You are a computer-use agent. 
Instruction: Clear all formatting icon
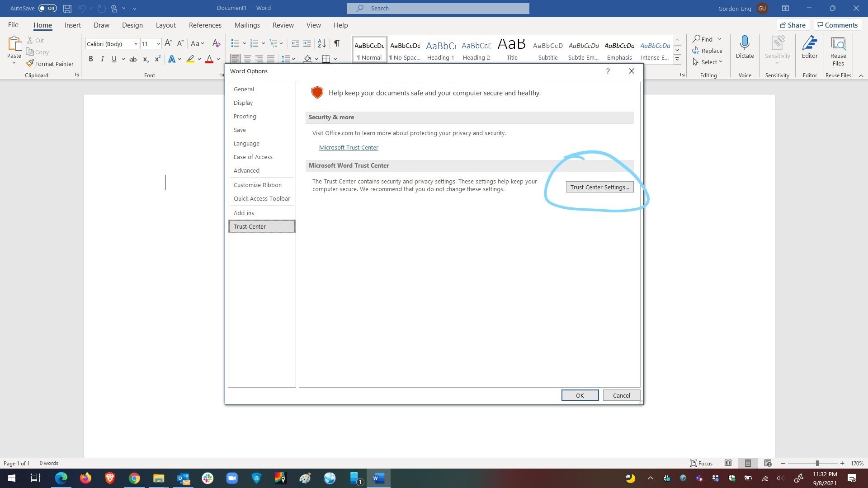216,43
